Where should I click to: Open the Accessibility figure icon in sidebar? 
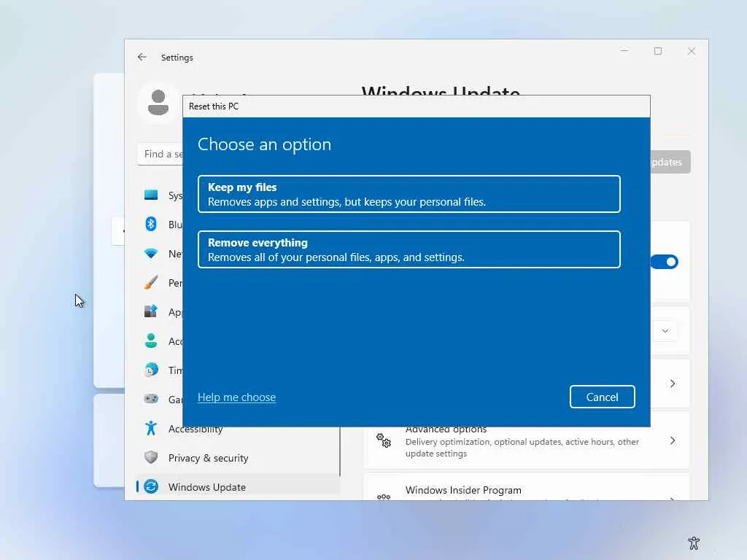[x=151, y=428]
